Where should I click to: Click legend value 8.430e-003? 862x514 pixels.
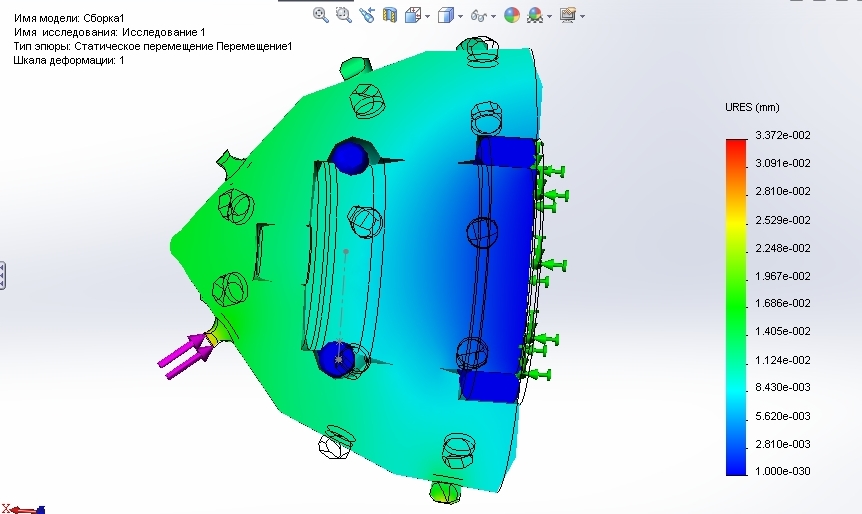(x=783, y=387)
